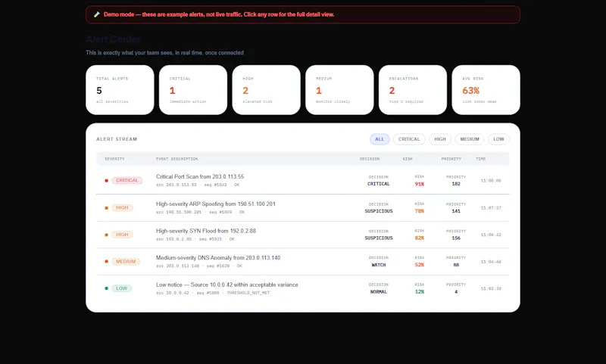Click the MEDIUM severity badge
This screenshot has width=606, height=364.
(126, 261)
